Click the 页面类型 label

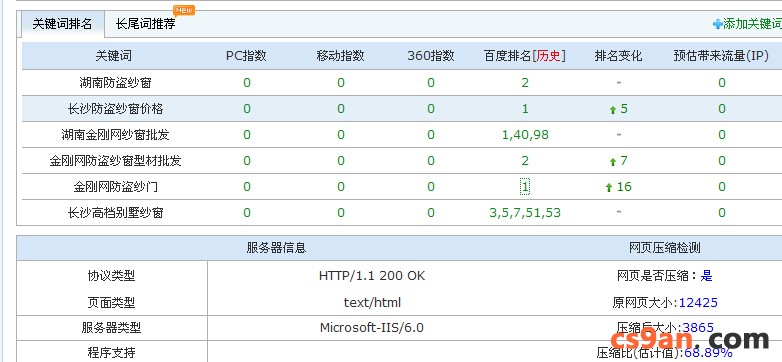pos(111,303)
